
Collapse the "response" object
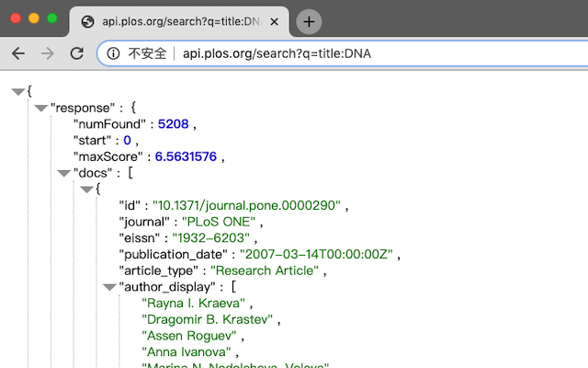[x=40, y=109]
